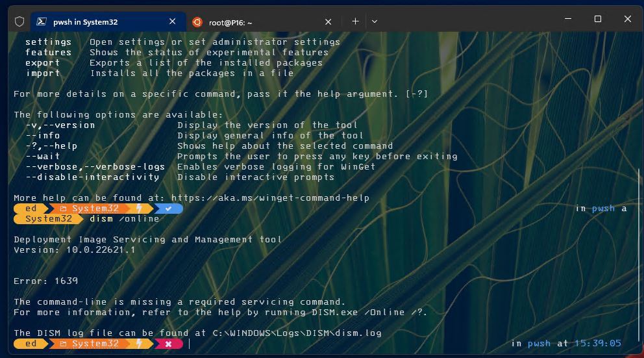Click the administrator shield icon in the title bar

pos(19,21)
